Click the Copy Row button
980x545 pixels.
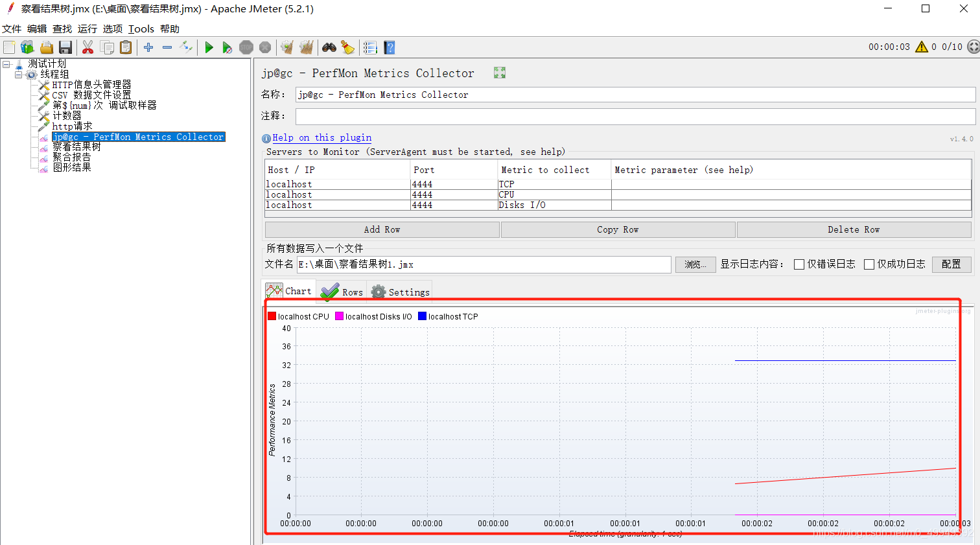[x=618, y=229]
